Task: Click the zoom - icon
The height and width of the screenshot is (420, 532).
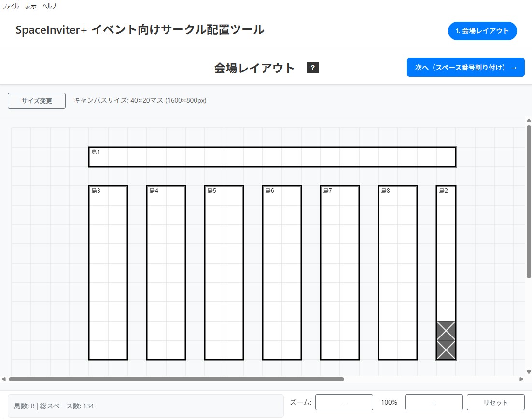Action: pos(344,402)
